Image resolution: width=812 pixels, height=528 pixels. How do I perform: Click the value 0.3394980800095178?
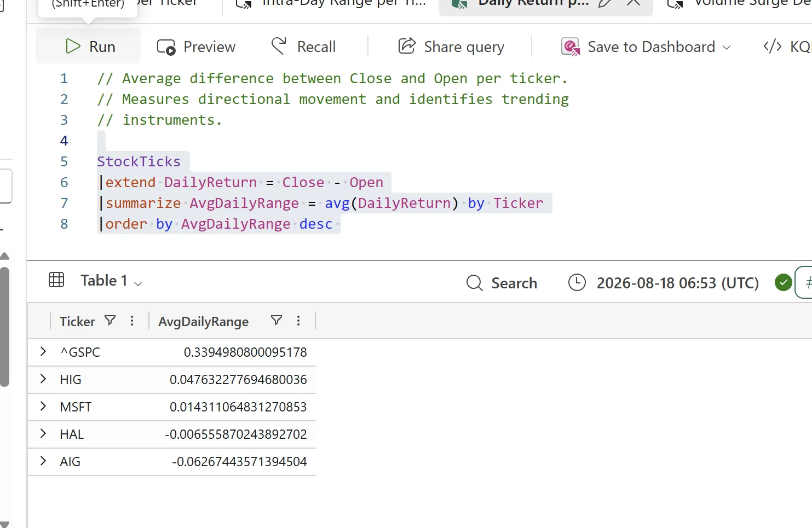pyautogui.click(x=245, y=352)
